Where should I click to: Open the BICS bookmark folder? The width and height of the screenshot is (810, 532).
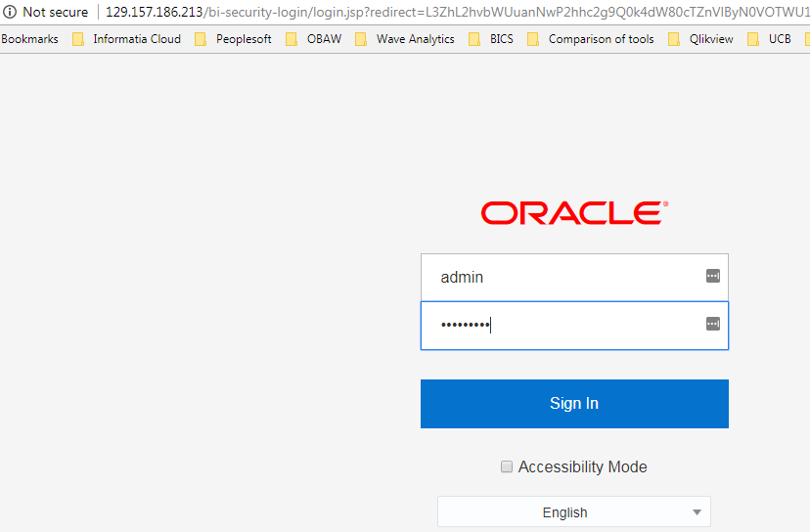[x=491, y=39]
